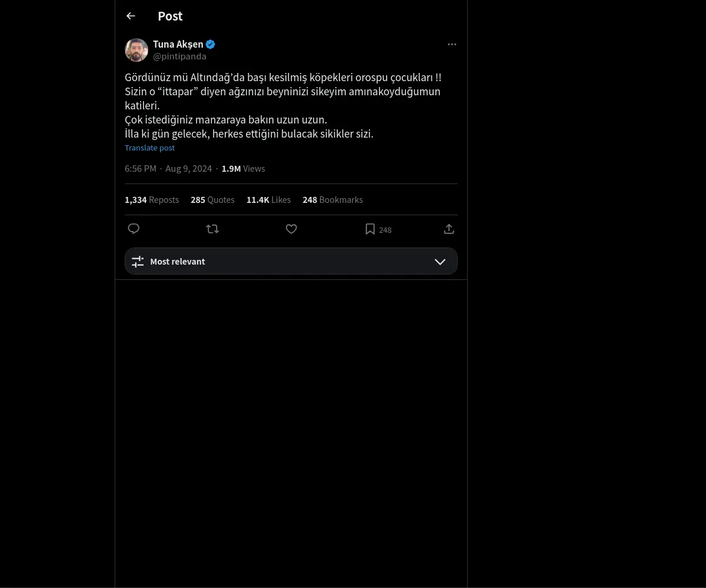This screenshot has height=588, width=706.
Task: View the 285 Quotes list
Action: coord(212,200)
